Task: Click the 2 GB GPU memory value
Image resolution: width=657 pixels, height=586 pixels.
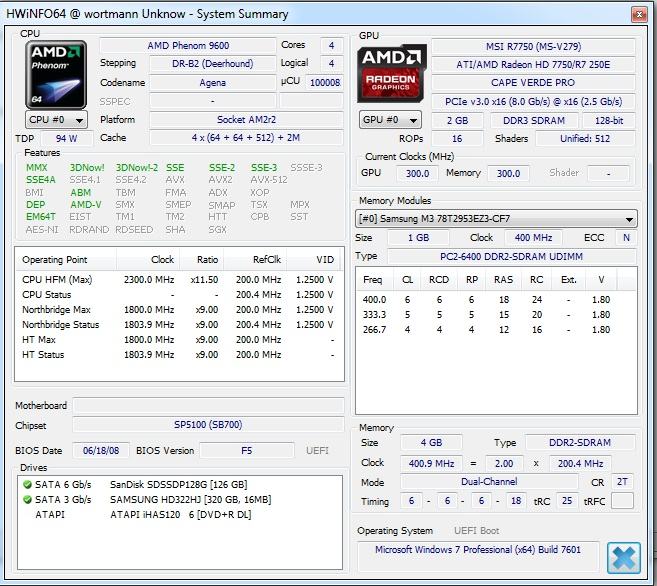Action: tap(458, 121)
